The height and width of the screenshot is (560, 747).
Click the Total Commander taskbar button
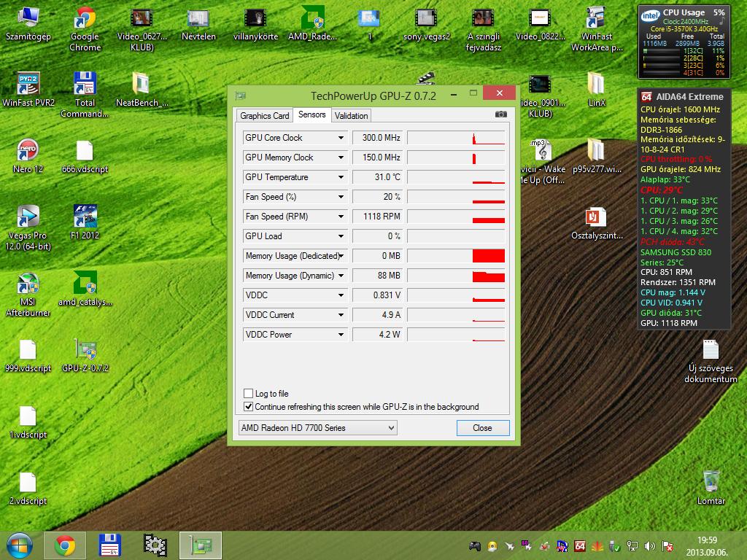tap(110, 545)
